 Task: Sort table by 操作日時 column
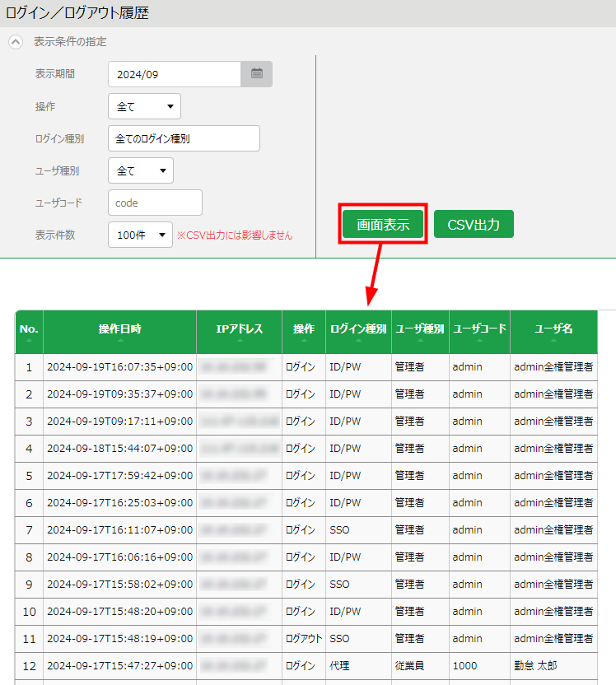point(119,329)
